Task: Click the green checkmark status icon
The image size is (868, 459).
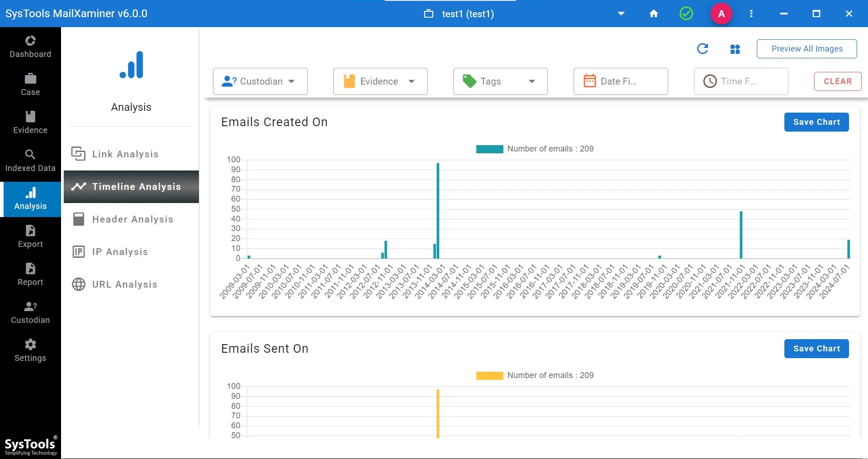Action: 686,14
